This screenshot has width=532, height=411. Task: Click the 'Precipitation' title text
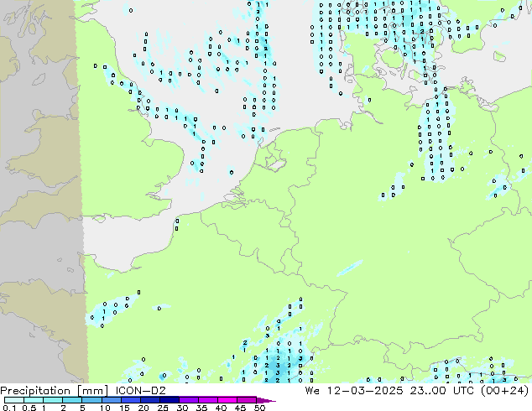35,391
